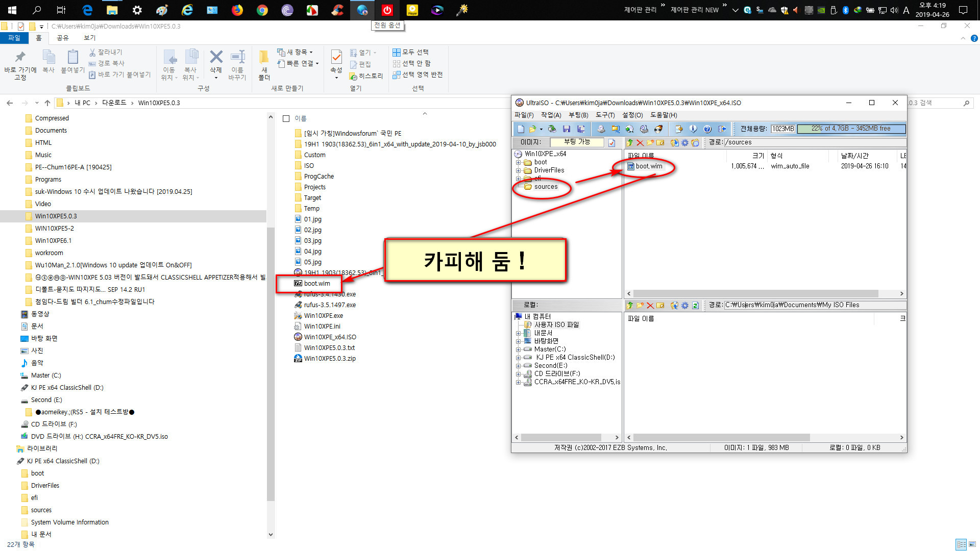Screen dimensions: 980x551
Task: Click Burn CD image flame icon in UltraISO
Action: coord(658,129)
